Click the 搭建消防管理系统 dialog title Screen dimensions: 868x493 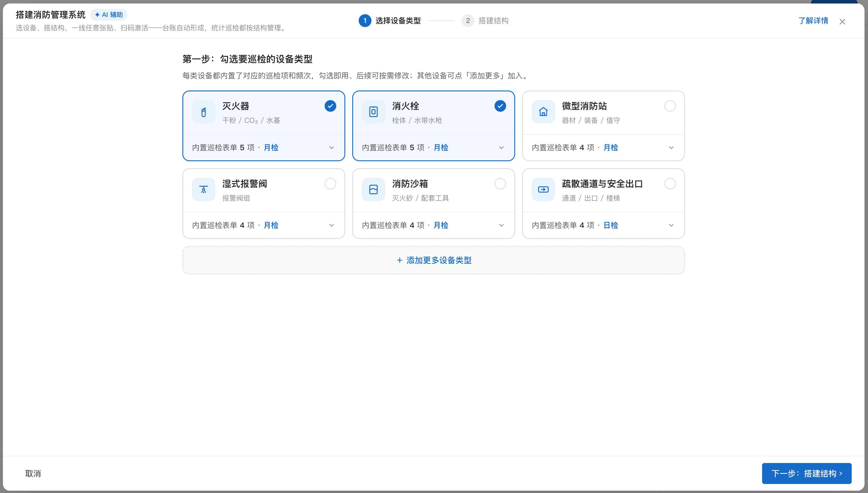pos(50,15)
